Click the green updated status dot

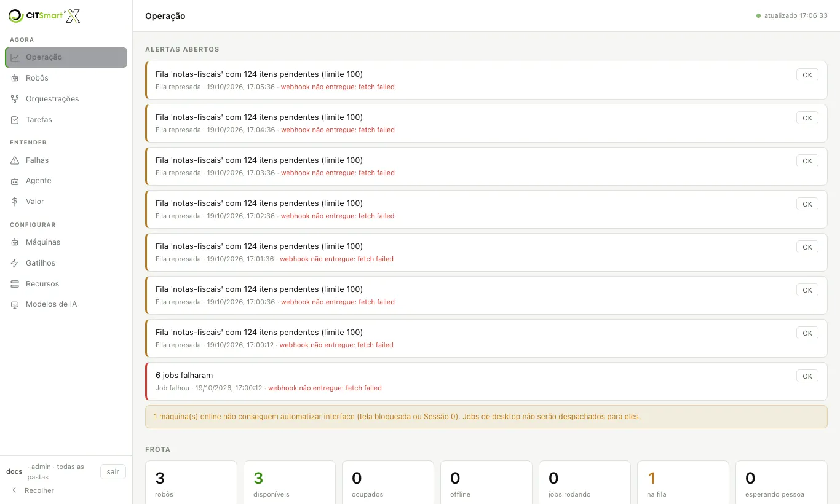tap(759, 16)
